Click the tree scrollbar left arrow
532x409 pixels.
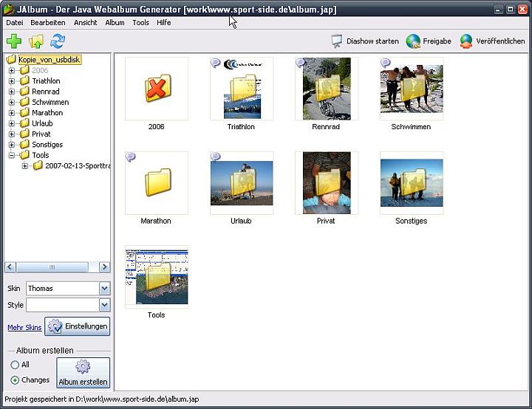(x=10, y=267)
